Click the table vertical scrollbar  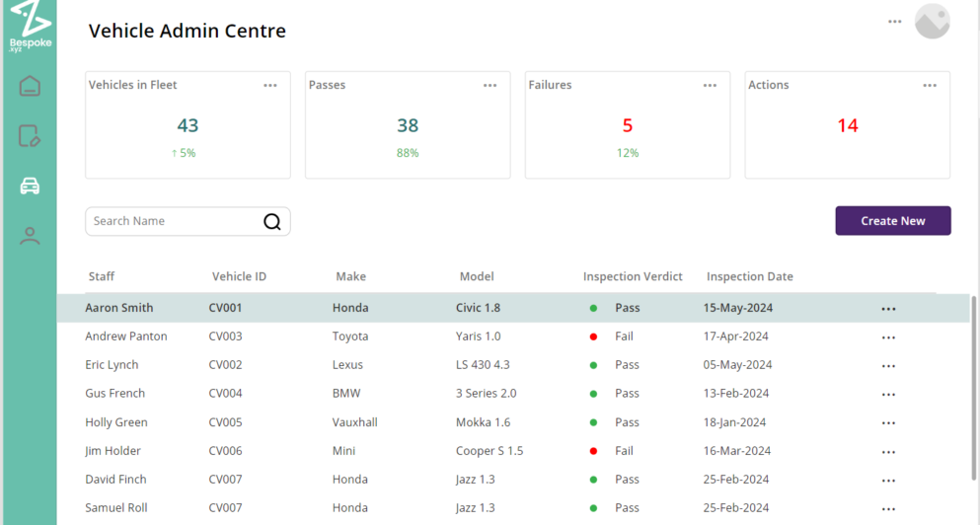click(973, 388)
